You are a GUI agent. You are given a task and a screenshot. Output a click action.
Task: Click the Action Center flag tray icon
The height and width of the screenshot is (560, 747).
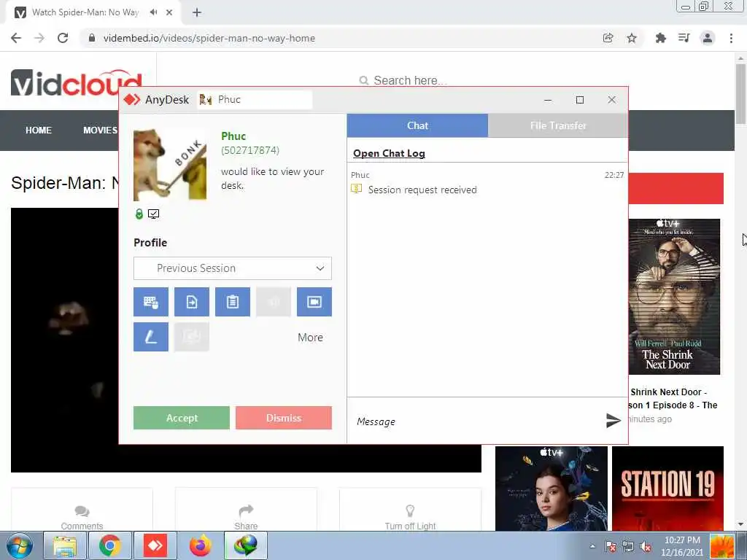coord(611,546)
